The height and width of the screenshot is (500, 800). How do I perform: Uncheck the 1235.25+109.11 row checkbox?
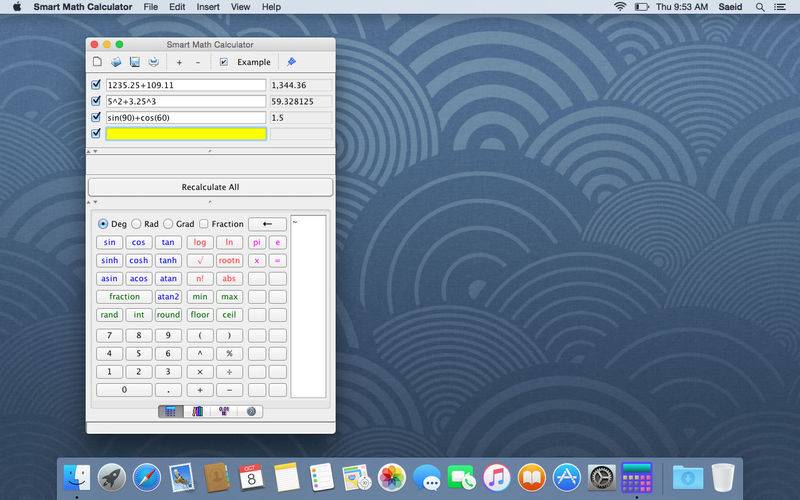96,85
